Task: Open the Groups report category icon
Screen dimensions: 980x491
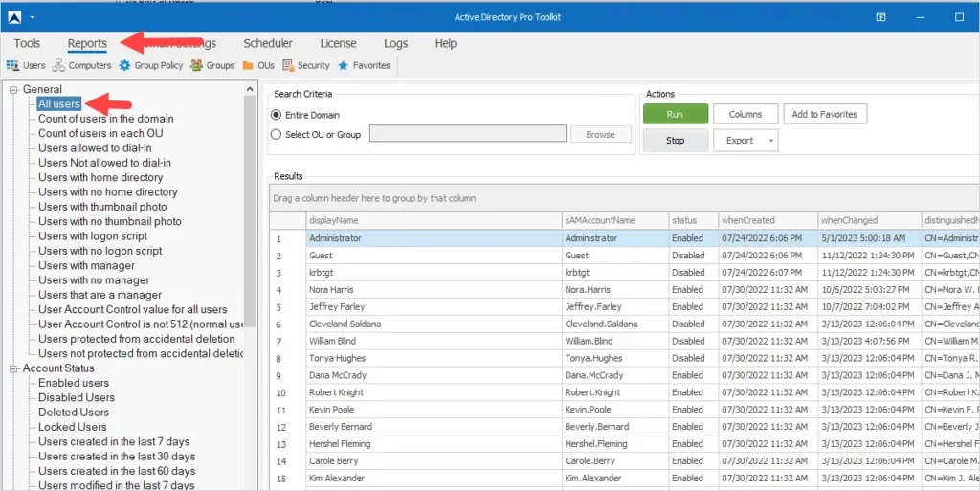Action: point(196,65)
